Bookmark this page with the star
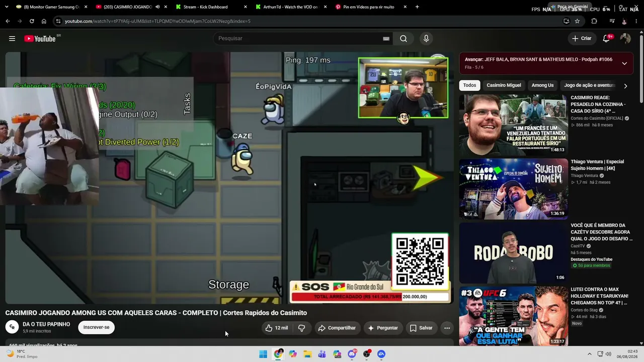Screen dimensions: 644x362 577,21
